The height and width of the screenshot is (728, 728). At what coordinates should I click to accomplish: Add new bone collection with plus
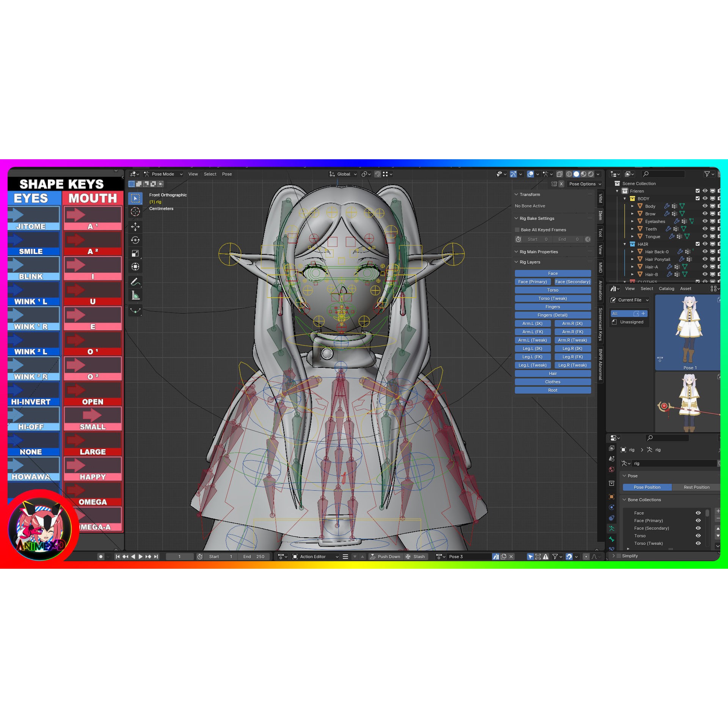point(718,511)
